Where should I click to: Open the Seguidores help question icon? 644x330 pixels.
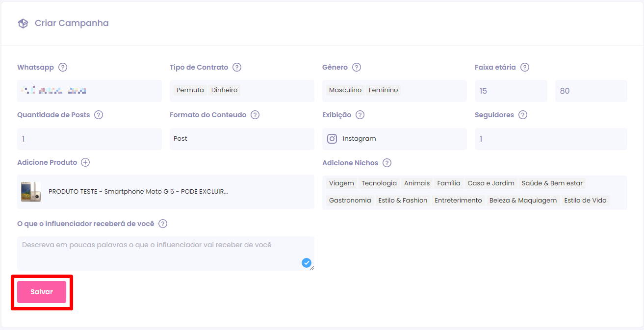pyautogui.click(x=523, y=115)
